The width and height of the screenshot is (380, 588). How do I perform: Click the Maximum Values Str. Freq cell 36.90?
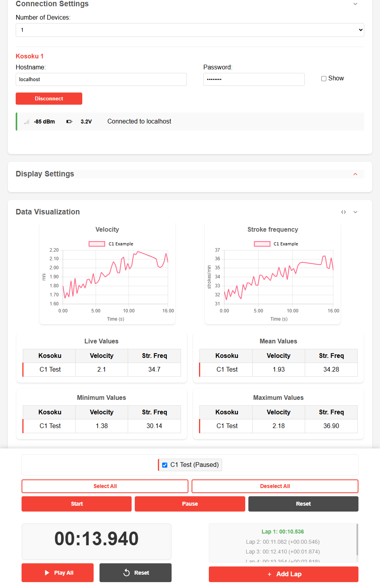[x=331, y=426]
